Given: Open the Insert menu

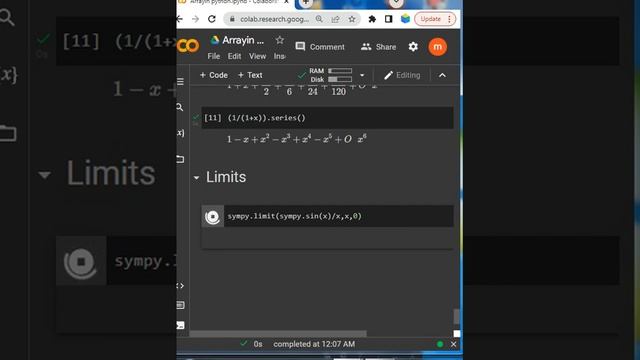Looking at the screenshot, I should point(280,56).
